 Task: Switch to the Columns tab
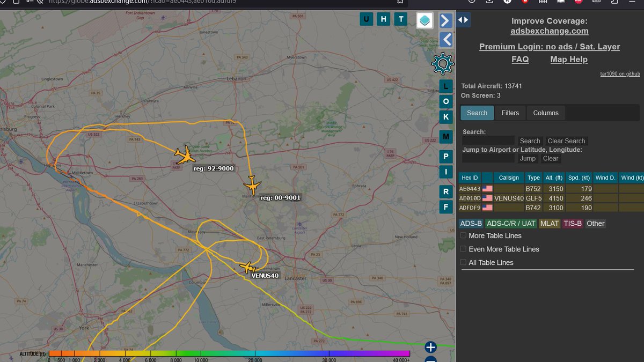coord(546,113)
